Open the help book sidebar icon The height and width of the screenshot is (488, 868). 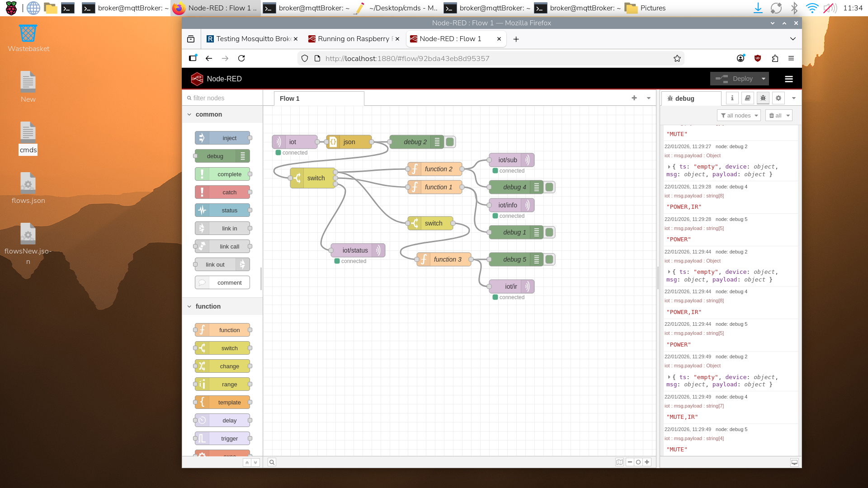click(x=748, y=98)
